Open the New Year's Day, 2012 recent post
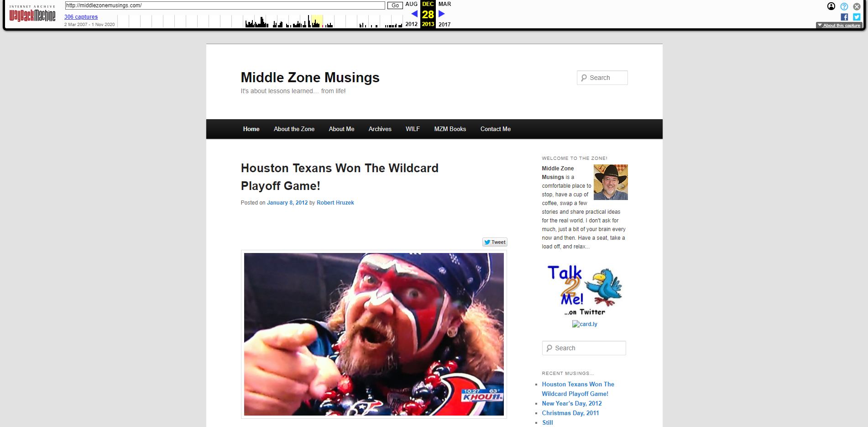Screen dimensions: 868x427 tap(571, 403)
